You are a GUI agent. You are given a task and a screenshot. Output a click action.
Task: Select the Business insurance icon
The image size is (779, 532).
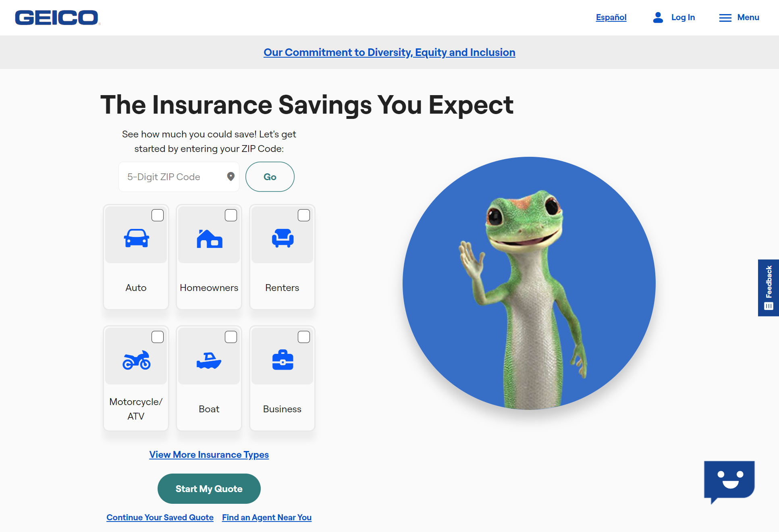tap(283, 360)
